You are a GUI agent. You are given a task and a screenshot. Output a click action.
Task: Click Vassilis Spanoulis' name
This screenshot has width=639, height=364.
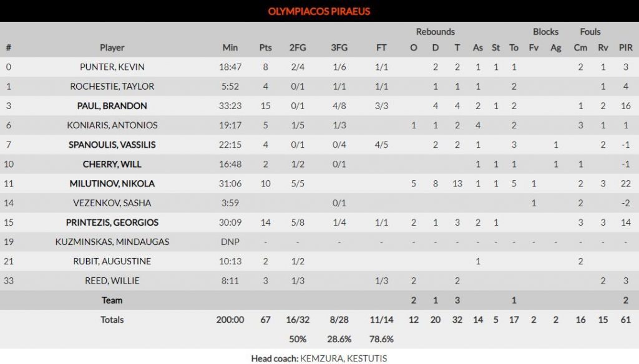112,145
